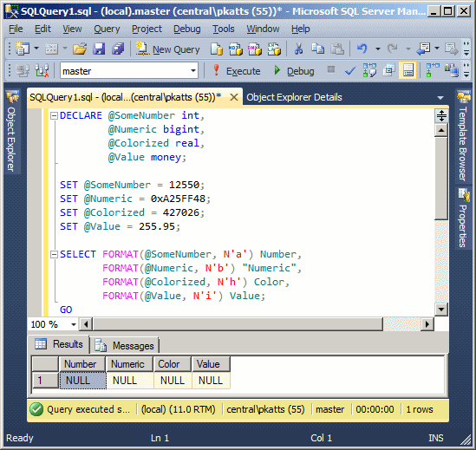Image resolution: width=476 pixels, height=450 pixels.
Task: Open the Project menu
Action: [147, 29]
